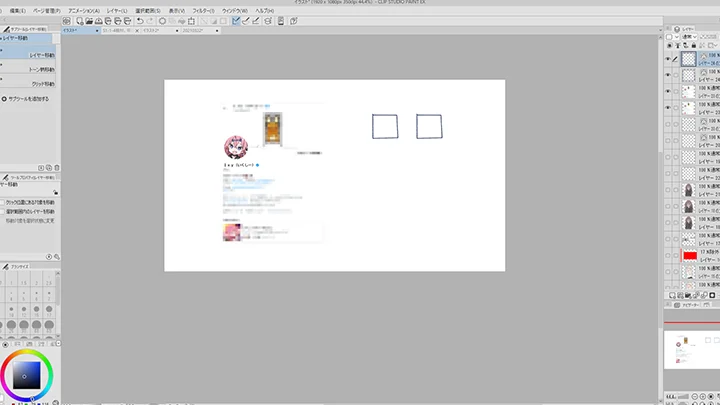Image resolution: width=720 pixels, height=405 pixels.
Task: Select brush size 1.5 preset
Action: [24, 280]
